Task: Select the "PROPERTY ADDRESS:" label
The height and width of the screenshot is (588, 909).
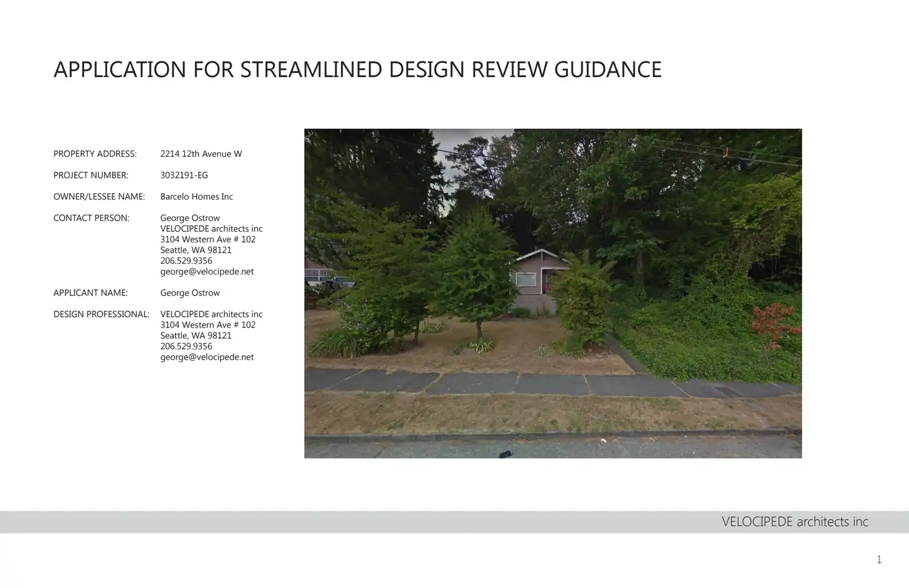Action: coord(95,154)
